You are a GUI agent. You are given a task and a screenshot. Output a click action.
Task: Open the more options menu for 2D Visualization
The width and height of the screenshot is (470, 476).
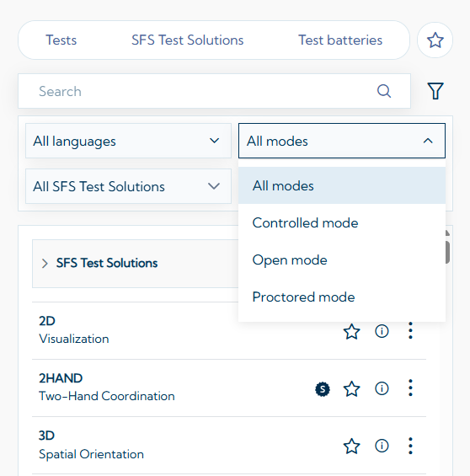point(410,330)
